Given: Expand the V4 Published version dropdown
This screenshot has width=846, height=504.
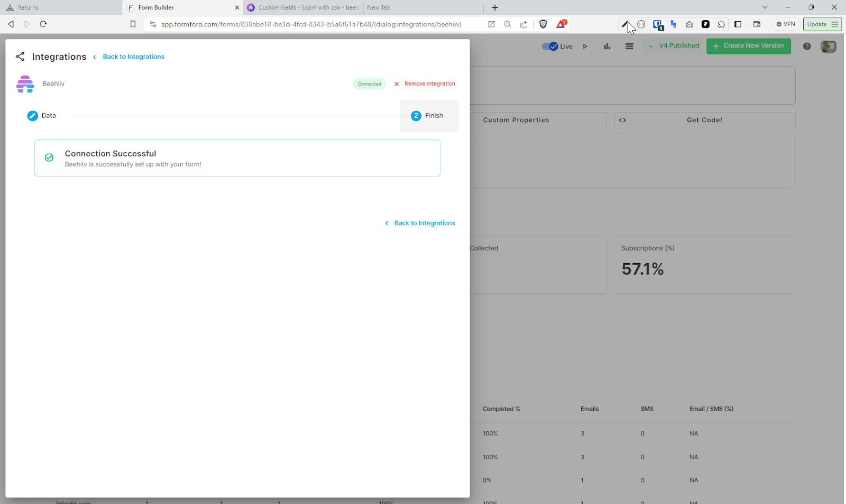Looking at the screenshot, I should (674, 46).
